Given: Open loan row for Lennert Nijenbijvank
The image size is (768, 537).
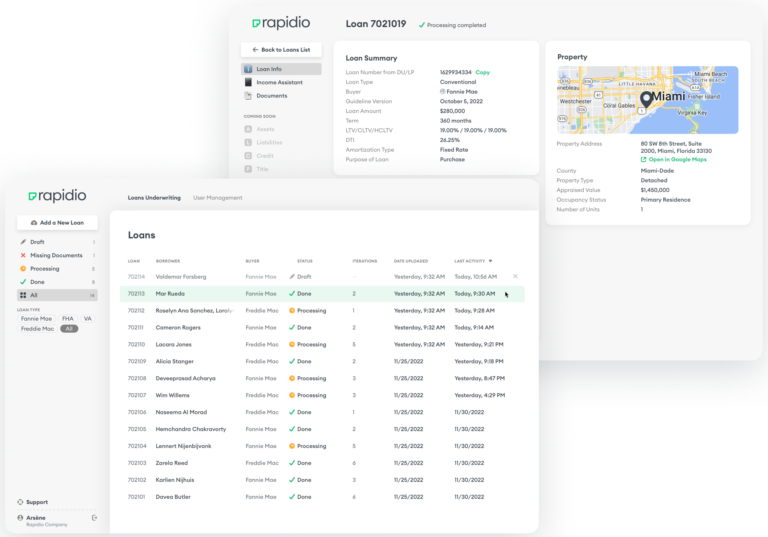Looking at the screenshot, I should coord(322,446).
